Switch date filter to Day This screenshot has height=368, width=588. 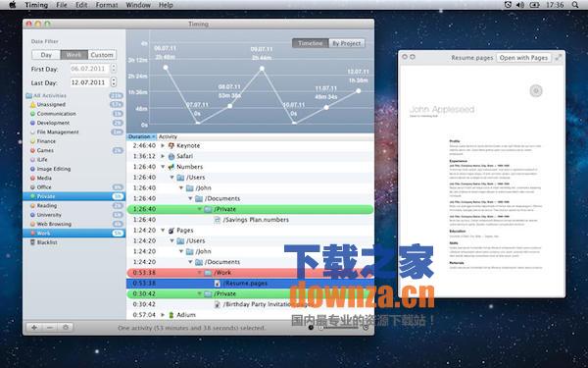(46, 55)
